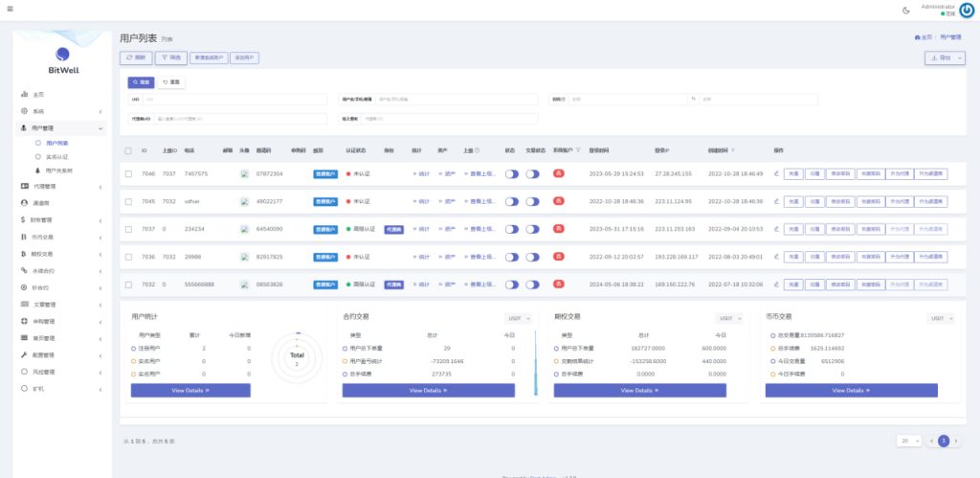Viewport: 980px width, 478px height.
Task: Click the blue search button
Action: (x=142, y=82)
